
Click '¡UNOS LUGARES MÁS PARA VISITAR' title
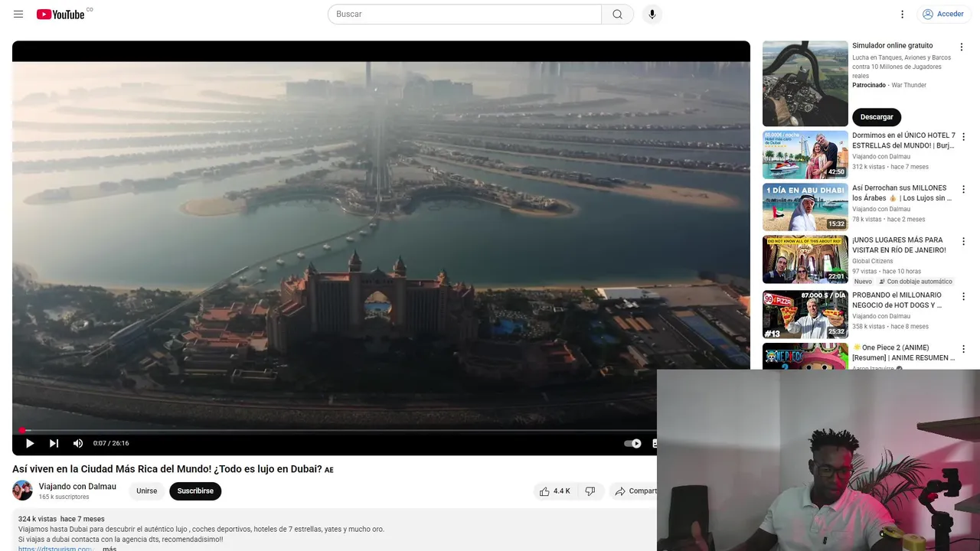(x=899, y=245)
